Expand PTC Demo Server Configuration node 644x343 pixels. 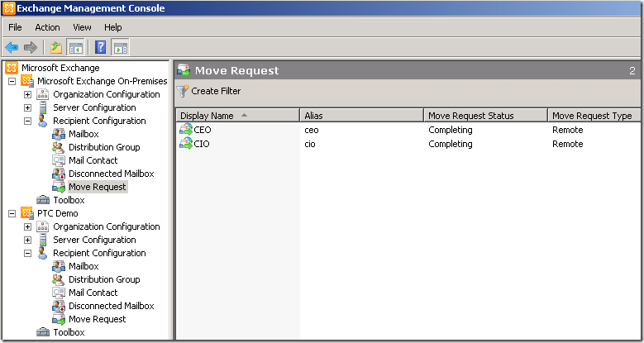point(27,240)
